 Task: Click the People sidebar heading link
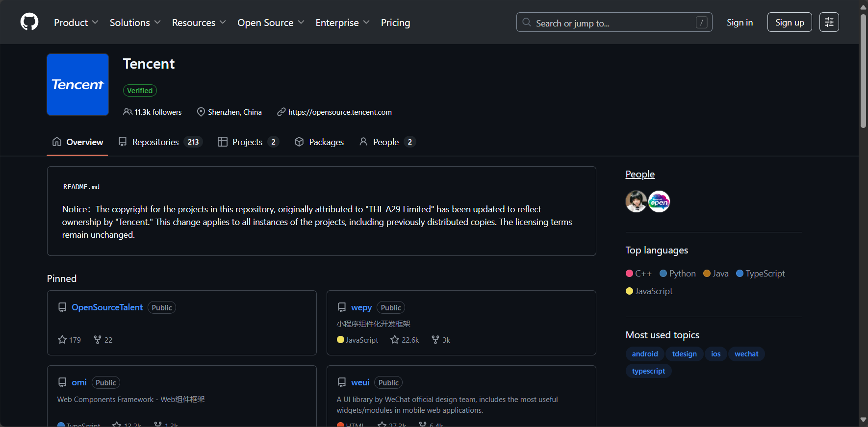[x=640, y=174]
